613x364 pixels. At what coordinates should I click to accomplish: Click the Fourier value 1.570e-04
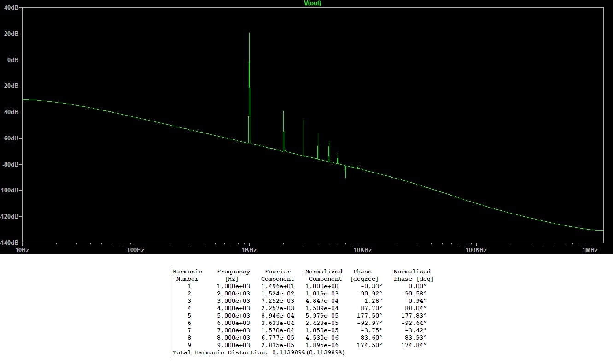tap(278, 330)
